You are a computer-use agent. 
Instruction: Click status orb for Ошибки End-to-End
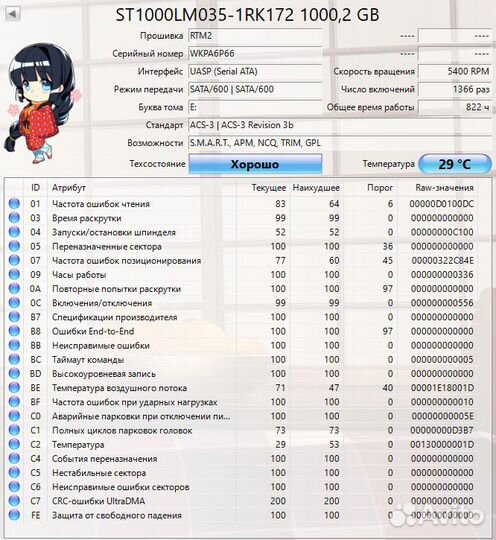tap(14, 331)
